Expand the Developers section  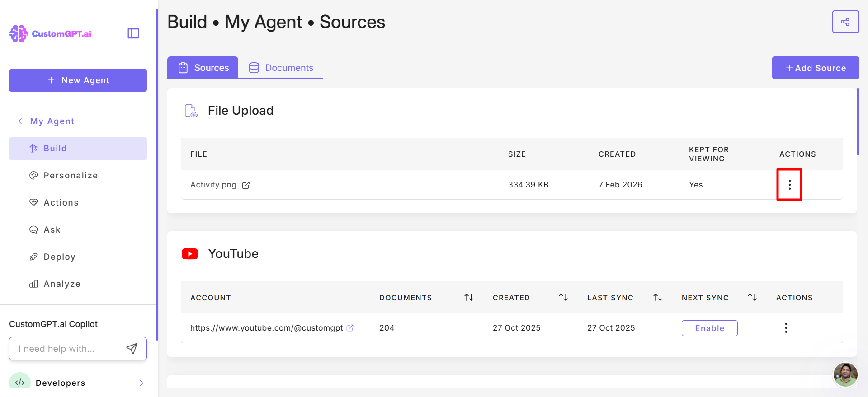142,383
